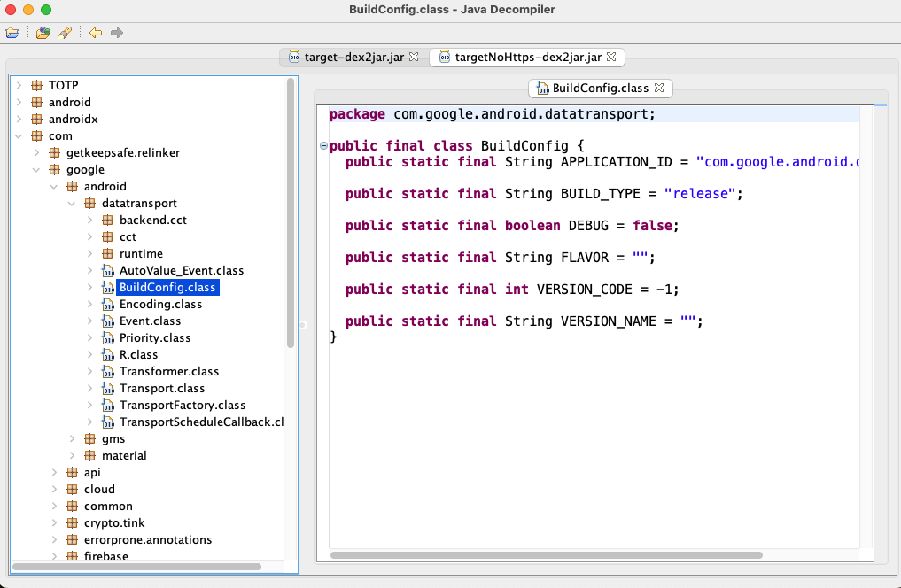Screen dimensions: 901x588
Task: Click the cct package icon
Action: pos(107,236)
